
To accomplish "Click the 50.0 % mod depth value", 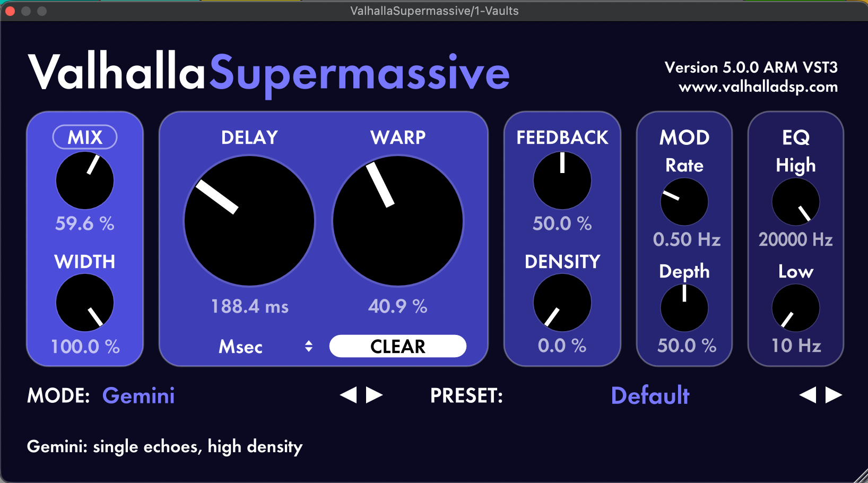I will coord(687,346).
